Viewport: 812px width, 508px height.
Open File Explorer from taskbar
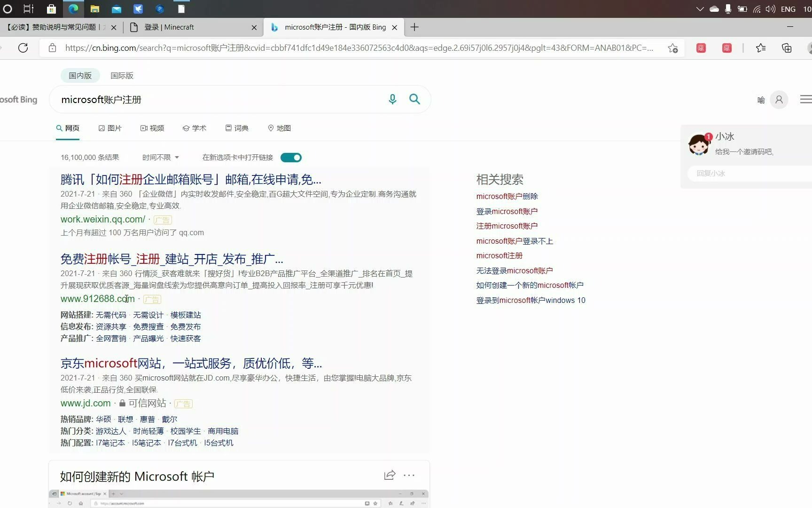[x=95, y=8]
